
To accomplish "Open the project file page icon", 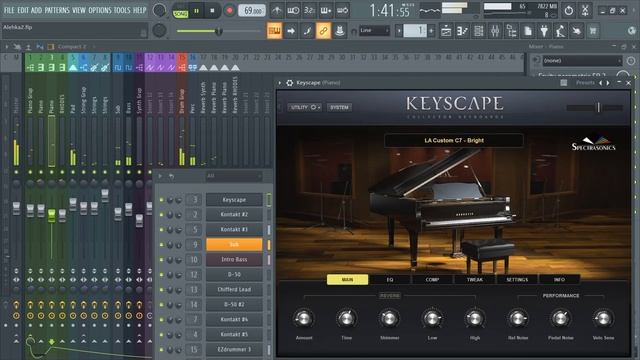I will pos(528,31).
